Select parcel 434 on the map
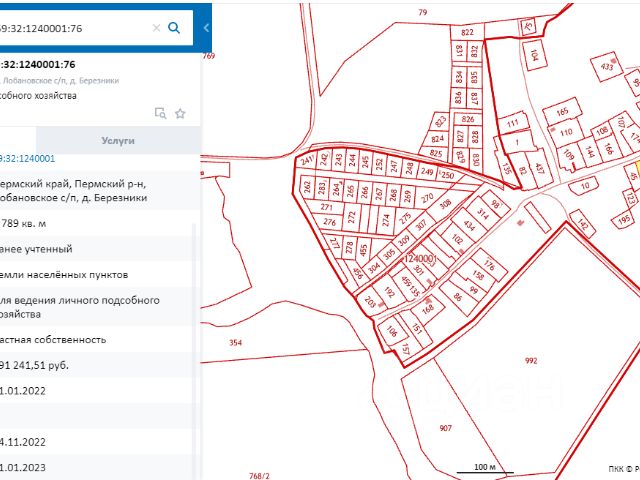Image resolution: width=640 pixels, height=480 pixels. click(x=468, y=227)
